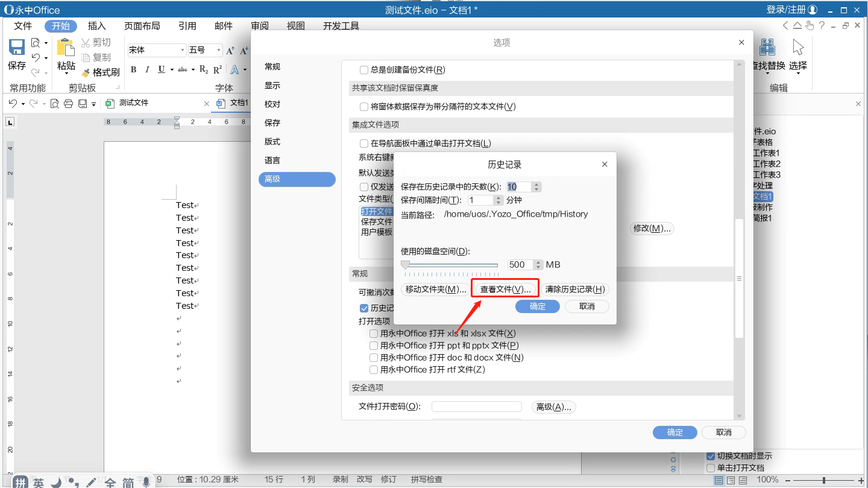This screenshot has height=488, width=868.
Task: Click the Save (保存) icon in ribbon
Action: click(17, 48)
